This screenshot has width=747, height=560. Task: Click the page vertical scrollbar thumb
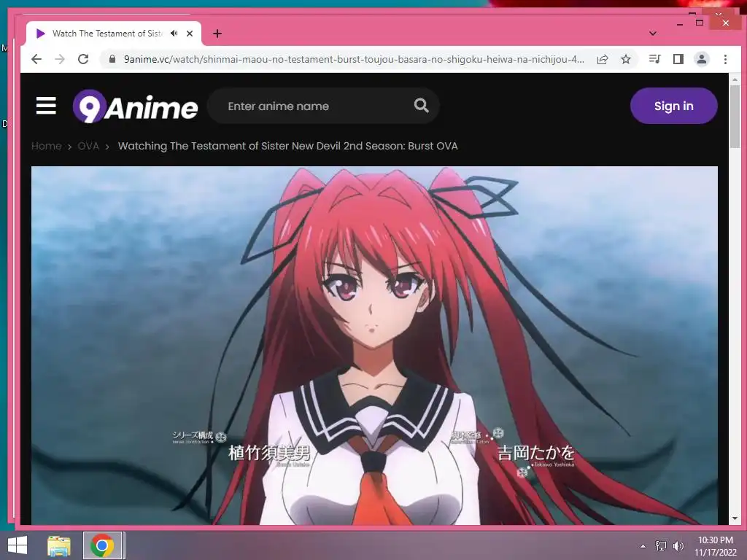point(735,117)
